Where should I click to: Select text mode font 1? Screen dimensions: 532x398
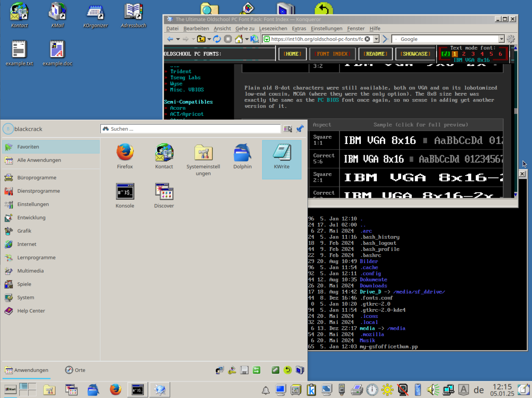455,54
